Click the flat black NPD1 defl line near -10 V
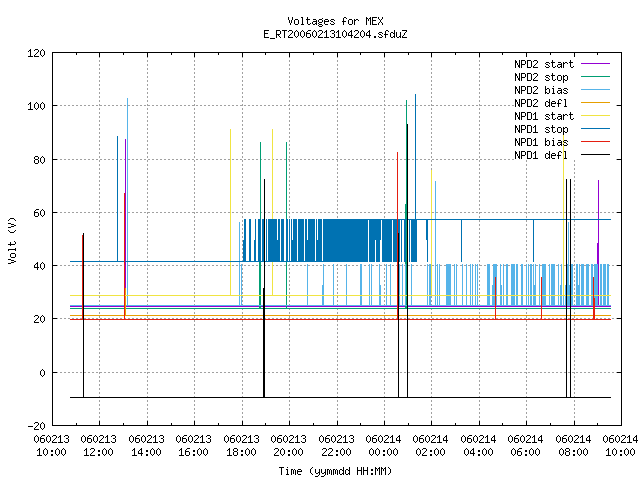The image size is (640, 480). [340, 397]
